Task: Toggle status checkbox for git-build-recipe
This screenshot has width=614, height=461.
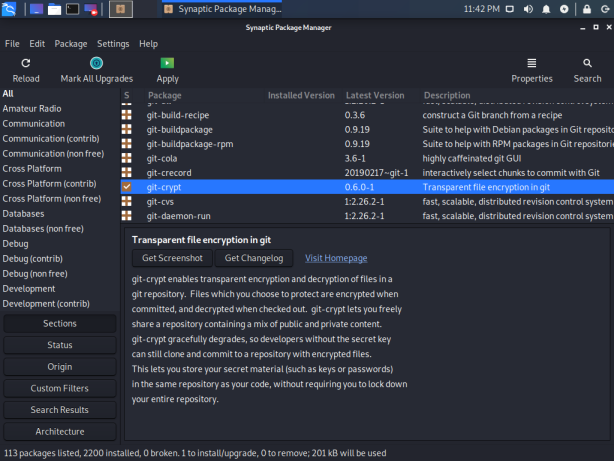Action: coord(126,115)
